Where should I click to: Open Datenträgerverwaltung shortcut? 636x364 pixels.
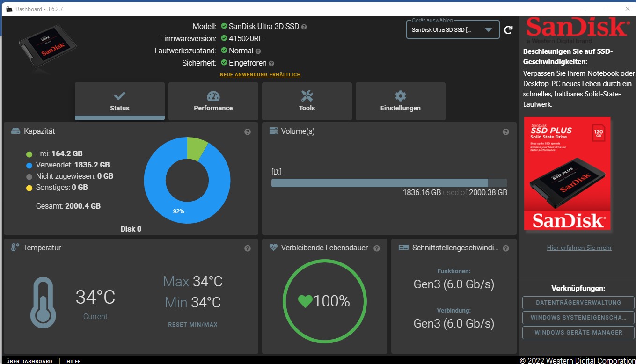[578, 303]
